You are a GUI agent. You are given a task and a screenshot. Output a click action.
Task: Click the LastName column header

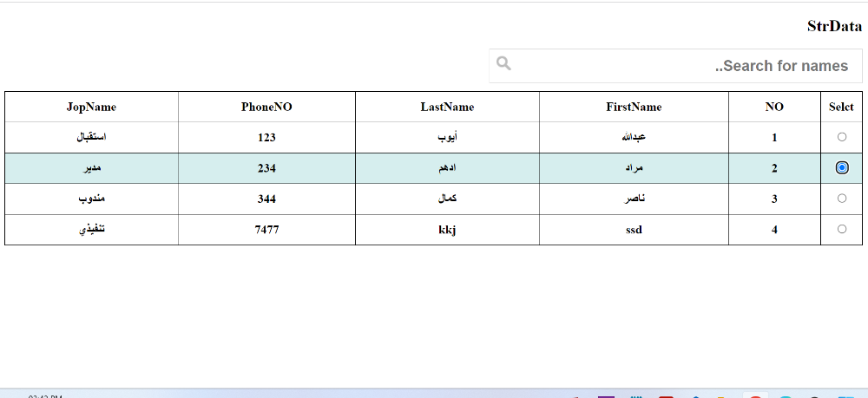coord(447,107)
